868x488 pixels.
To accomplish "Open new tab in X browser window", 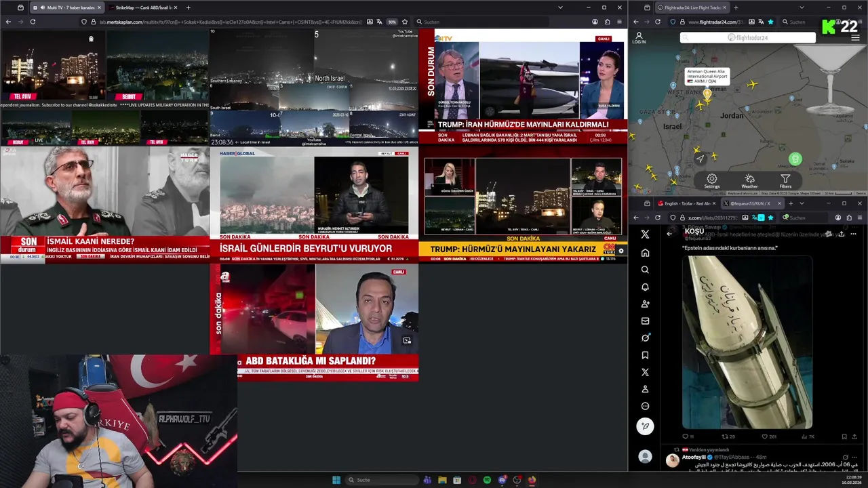I will 792,203.
